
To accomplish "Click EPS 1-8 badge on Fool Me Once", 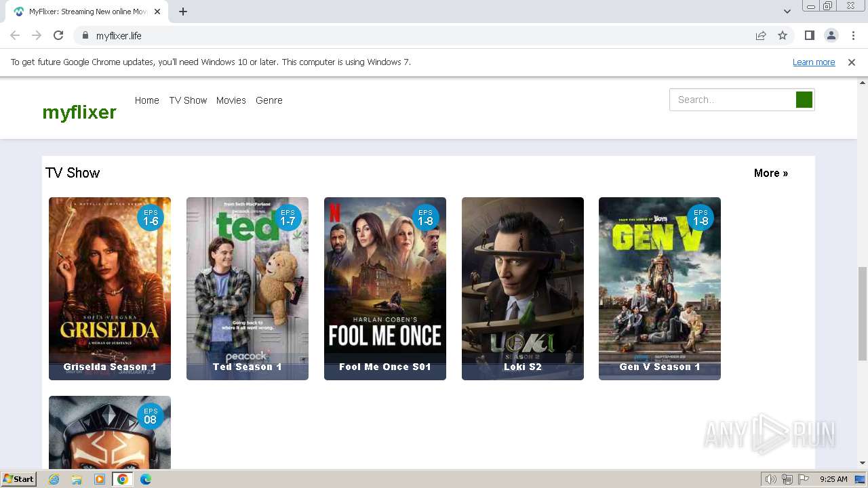I will point(426,218).
